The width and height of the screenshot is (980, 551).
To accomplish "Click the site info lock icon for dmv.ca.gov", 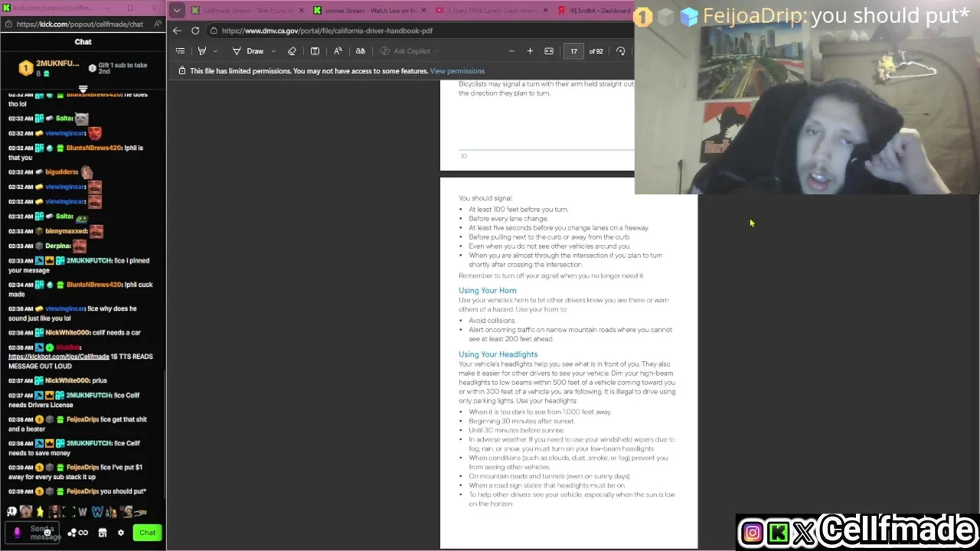I will (214, 31).
